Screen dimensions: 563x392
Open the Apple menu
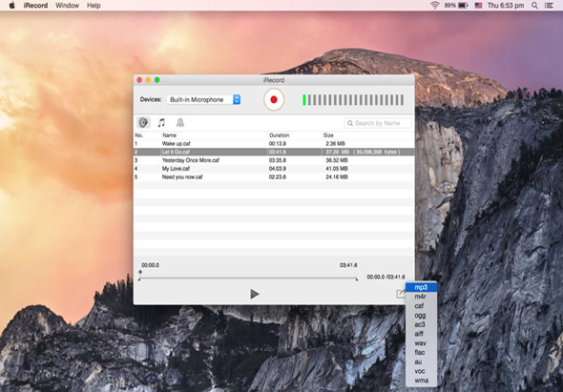[11, 6]
